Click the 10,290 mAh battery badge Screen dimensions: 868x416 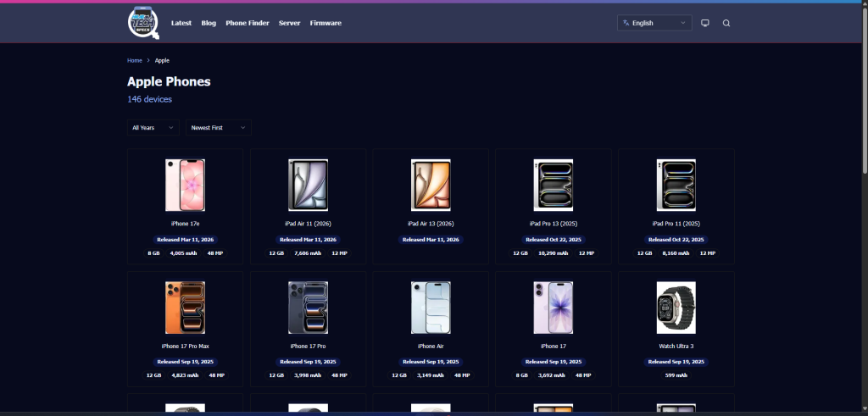pos(553,253)
